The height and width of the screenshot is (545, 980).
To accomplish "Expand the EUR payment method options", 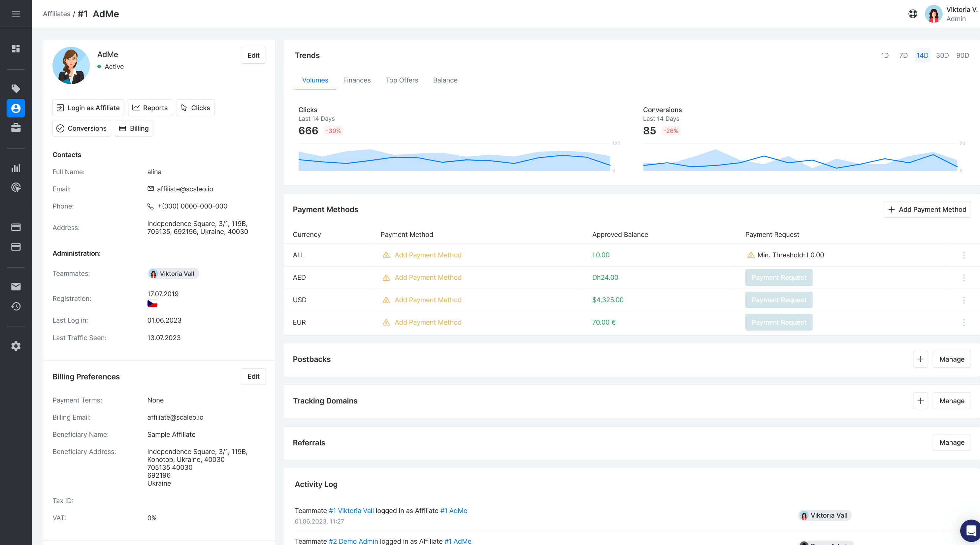I will tap(963, 322).
